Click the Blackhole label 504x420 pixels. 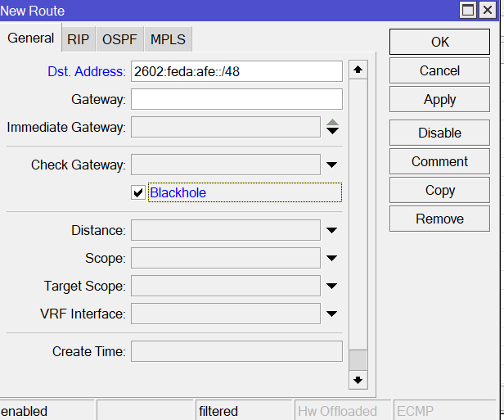click(178, 192)
